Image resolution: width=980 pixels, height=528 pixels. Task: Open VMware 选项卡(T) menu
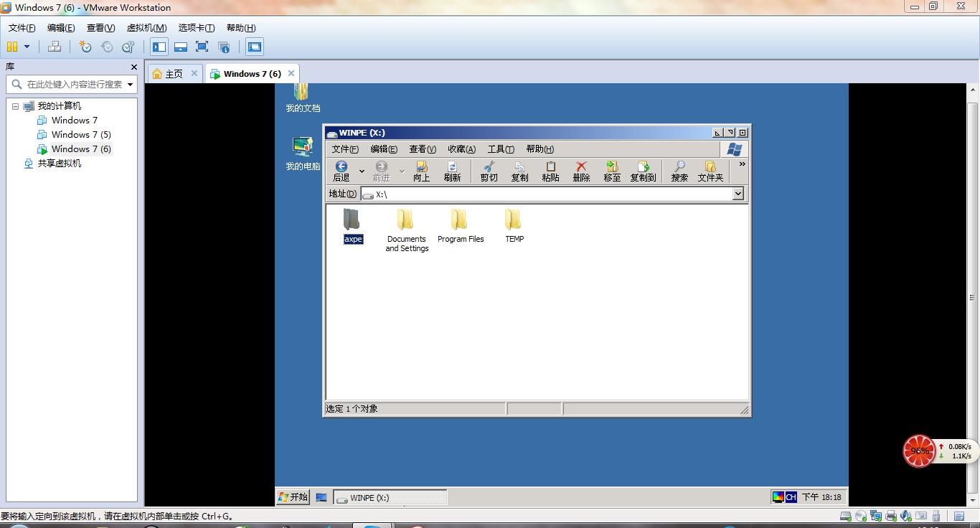[x=197, y=28]
